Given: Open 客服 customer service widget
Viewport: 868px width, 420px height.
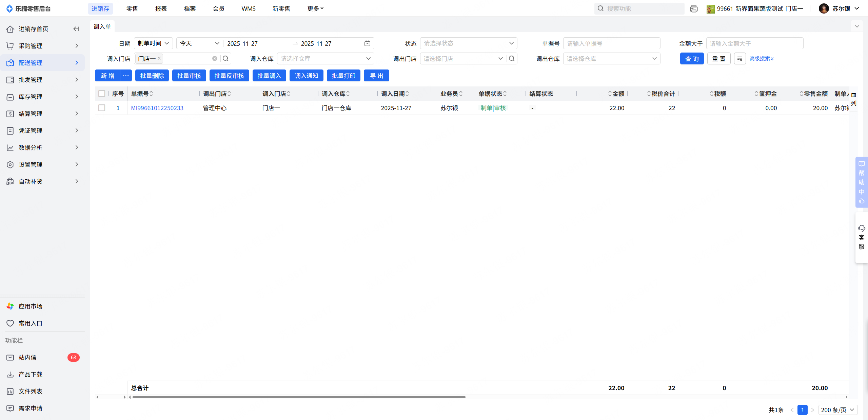Looking at the screenshot, I should 861,237.
